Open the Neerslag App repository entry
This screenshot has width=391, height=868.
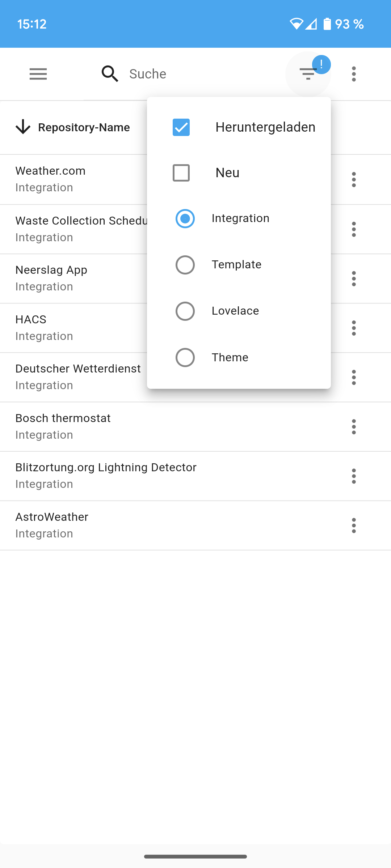pos(51,278)
